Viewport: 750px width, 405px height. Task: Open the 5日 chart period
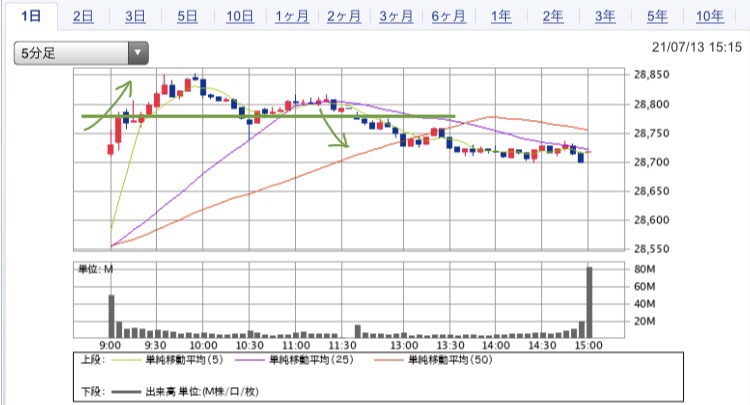(188, 16)
